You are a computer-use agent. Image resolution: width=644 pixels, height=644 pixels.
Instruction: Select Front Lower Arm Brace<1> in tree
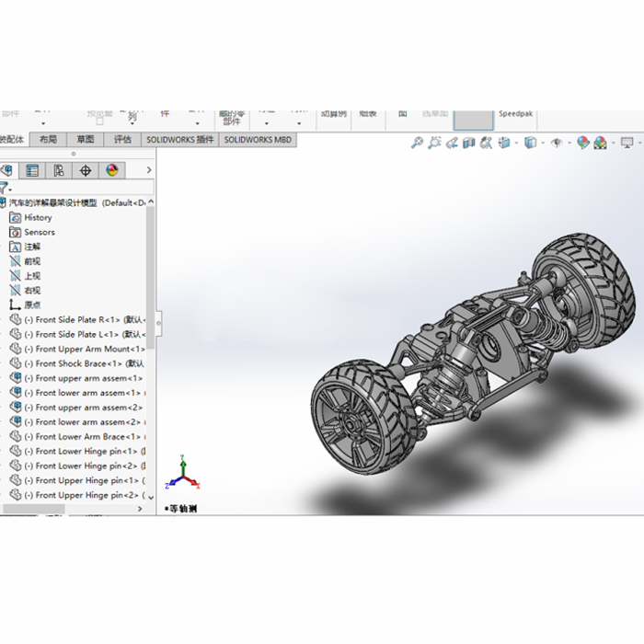coord(82,437)
